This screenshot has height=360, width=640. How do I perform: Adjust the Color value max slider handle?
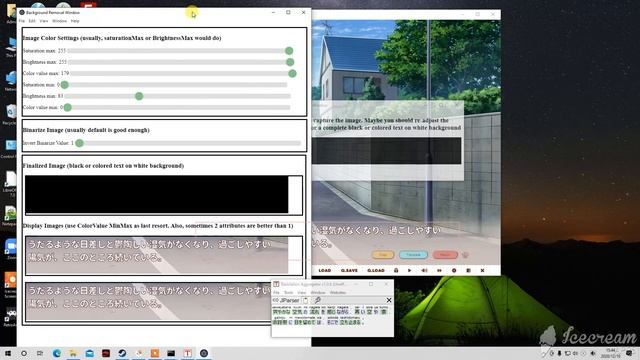tap(292, 73)
